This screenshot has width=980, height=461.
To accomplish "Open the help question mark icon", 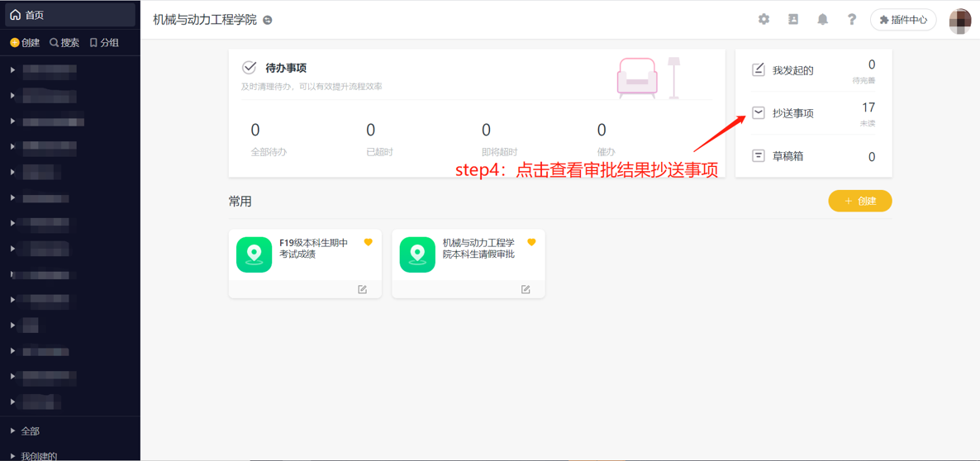I will pyautogui.click(x=852, y=19).
